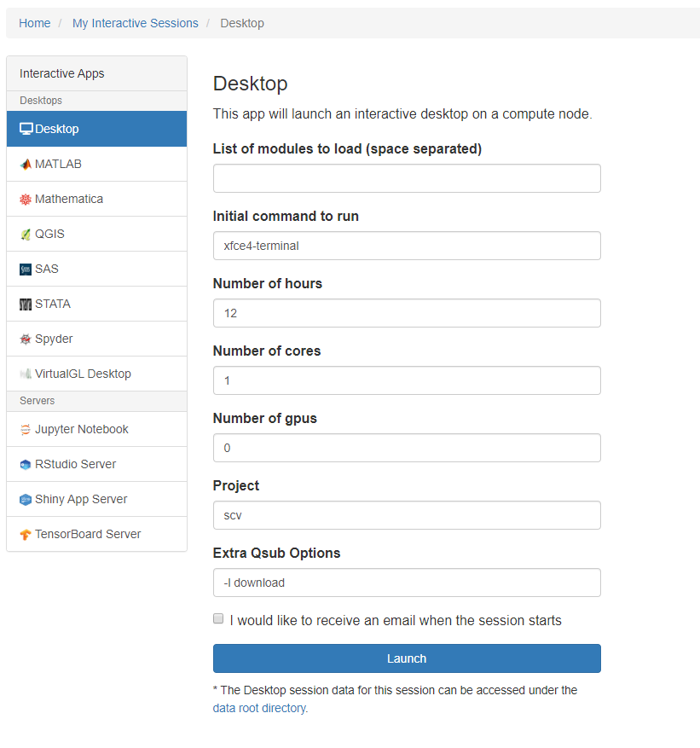Click the Number of hours field
This screenshot has width=700, height=748.
coord(407,313)
